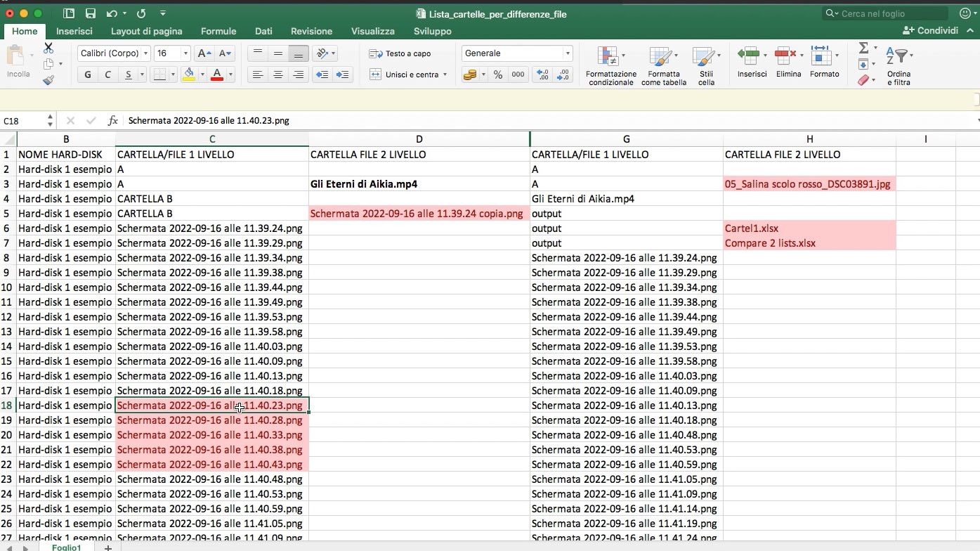Viewport: 980px width, 551px height.
Task: Align text to the top of the cell
Action: pyautogui.click(x=258, y=53)
